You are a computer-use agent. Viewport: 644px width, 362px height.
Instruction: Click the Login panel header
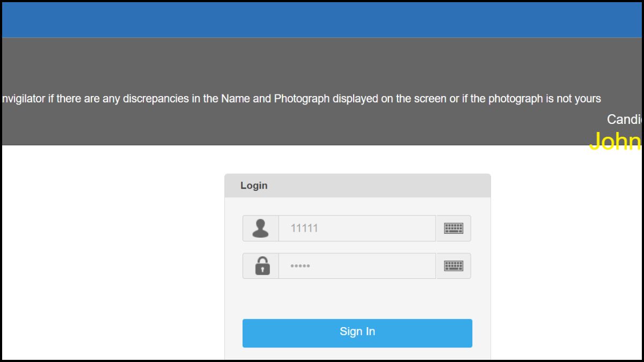[x=254, y=185]
